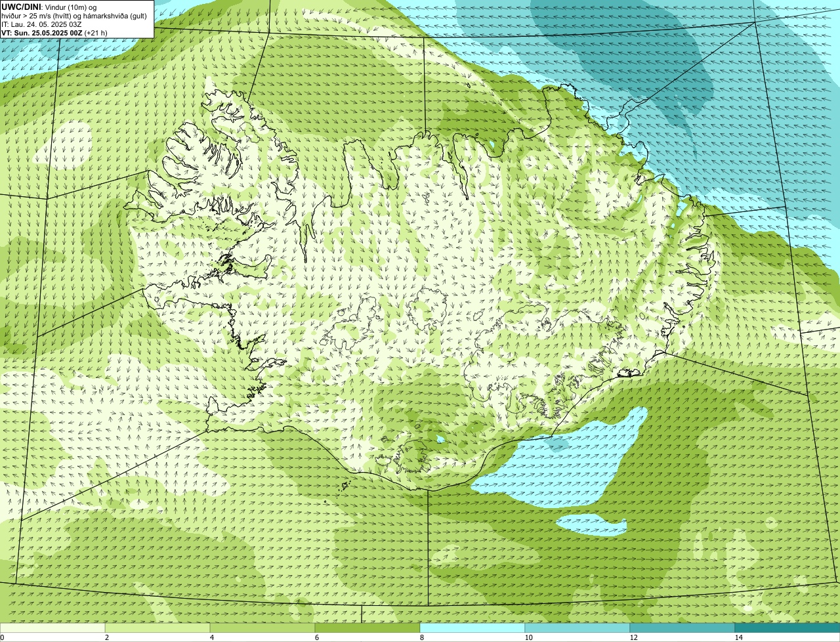Click the legend tick label "14"
This screenshot has height=642, width=840.
click(x=738, y=637)
